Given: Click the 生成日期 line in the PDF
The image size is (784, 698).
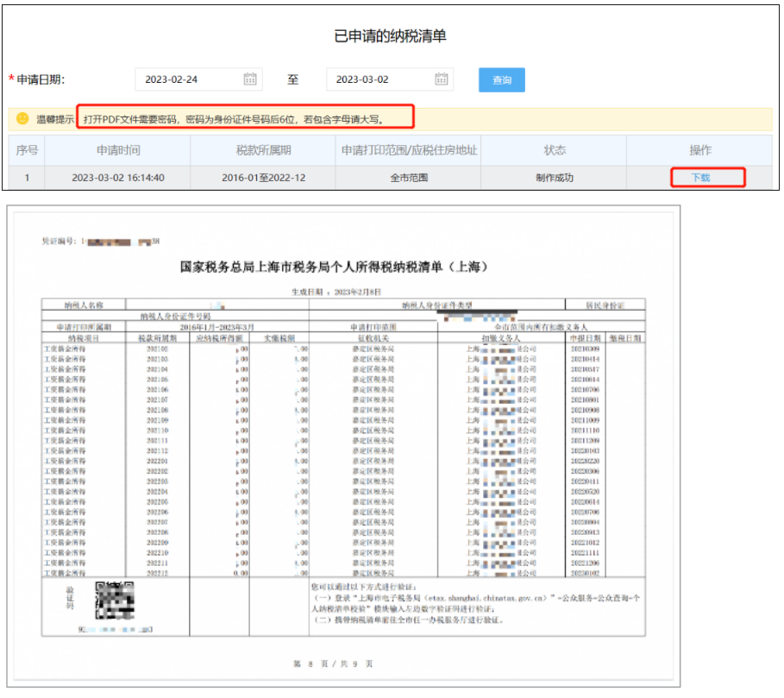Looking at the screenshot, I should pos(336,292).
